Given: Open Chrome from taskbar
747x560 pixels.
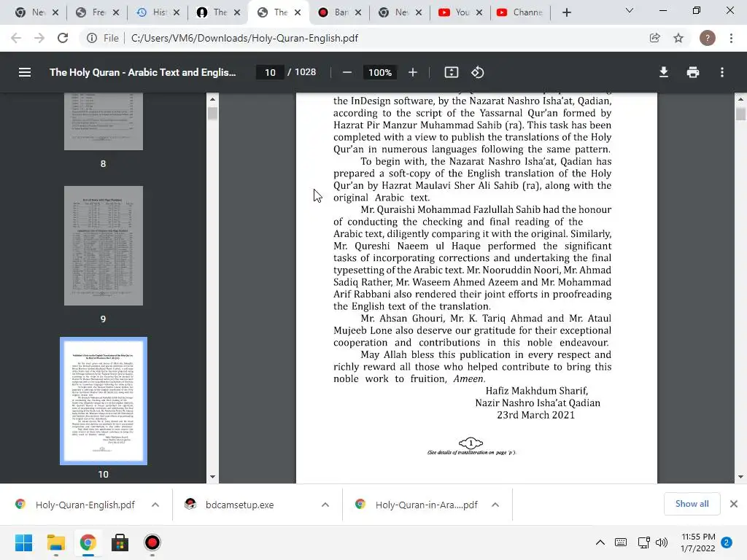Looking at the screenshot, I should (88, 542).
